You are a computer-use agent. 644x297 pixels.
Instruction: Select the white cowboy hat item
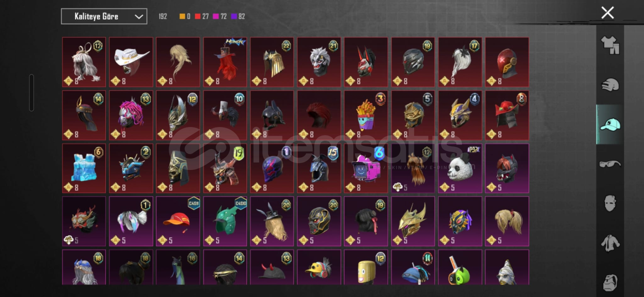point(131,62)
